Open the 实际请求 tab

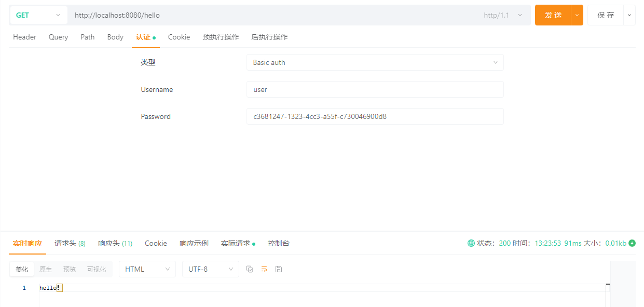[238, 243]
